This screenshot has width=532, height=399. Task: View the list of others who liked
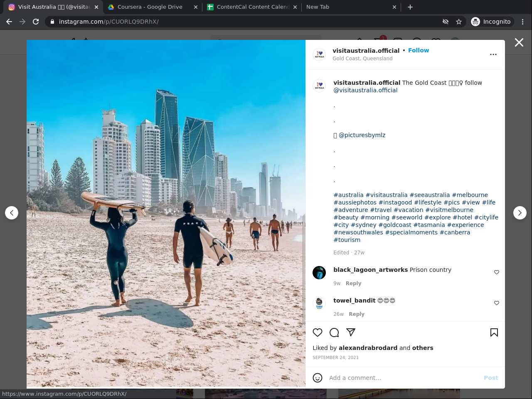click(x=423, y=348)
